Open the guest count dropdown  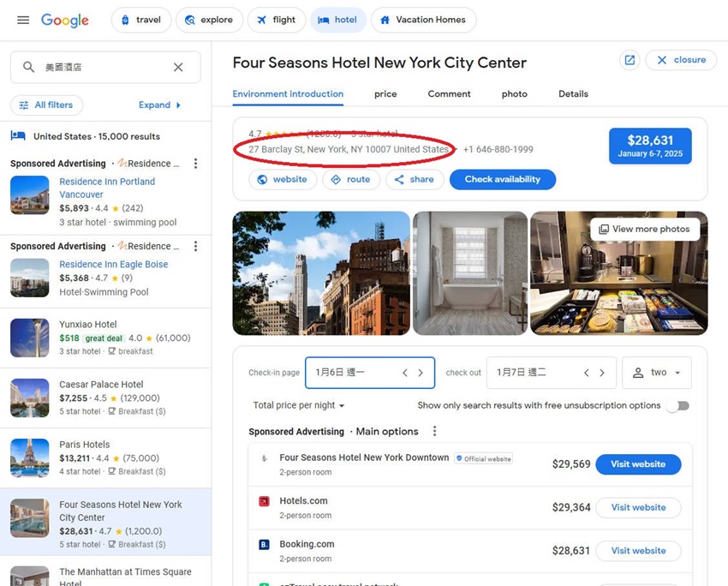[x=657, y=373]
